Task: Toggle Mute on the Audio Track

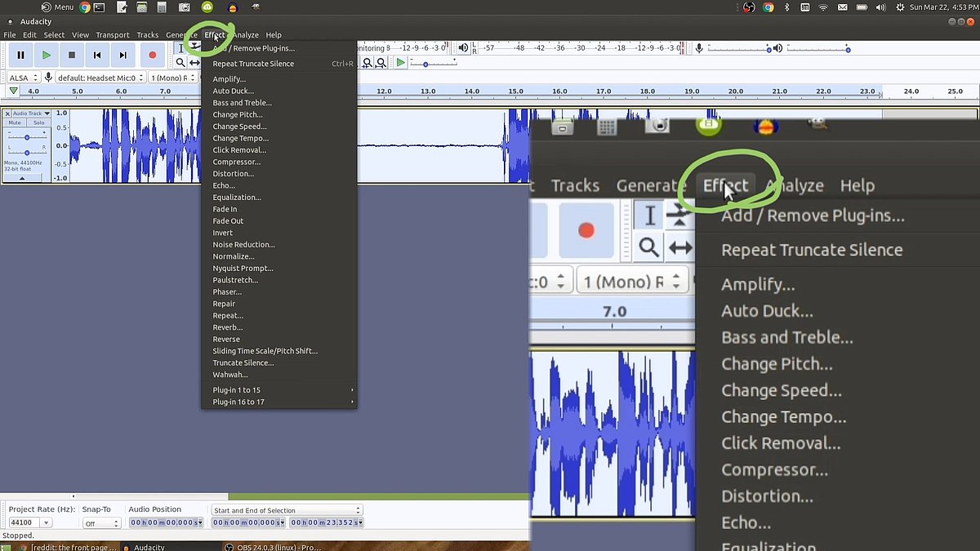Action: pos(15,122)
